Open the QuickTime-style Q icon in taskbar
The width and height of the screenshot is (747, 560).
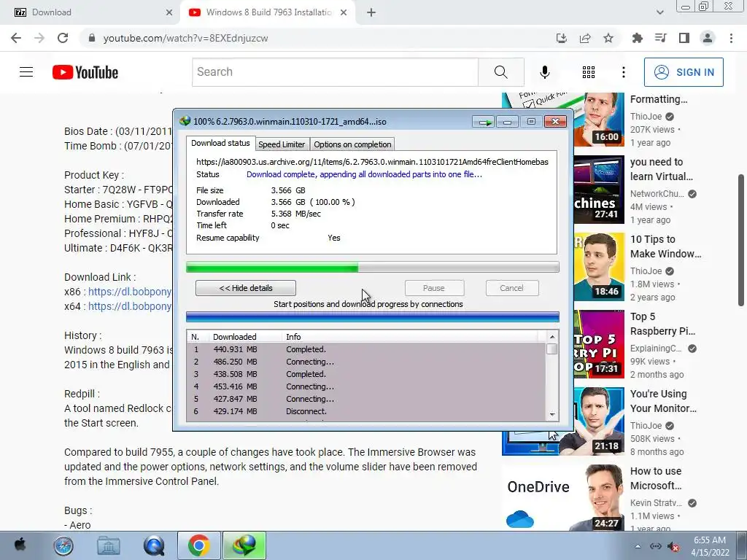[154, 545]
